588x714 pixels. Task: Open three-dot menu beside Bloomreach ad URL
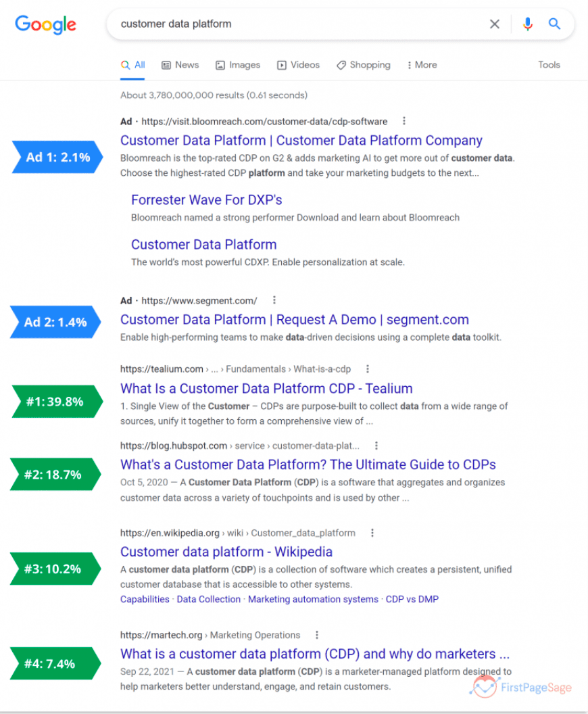point(403,121)
